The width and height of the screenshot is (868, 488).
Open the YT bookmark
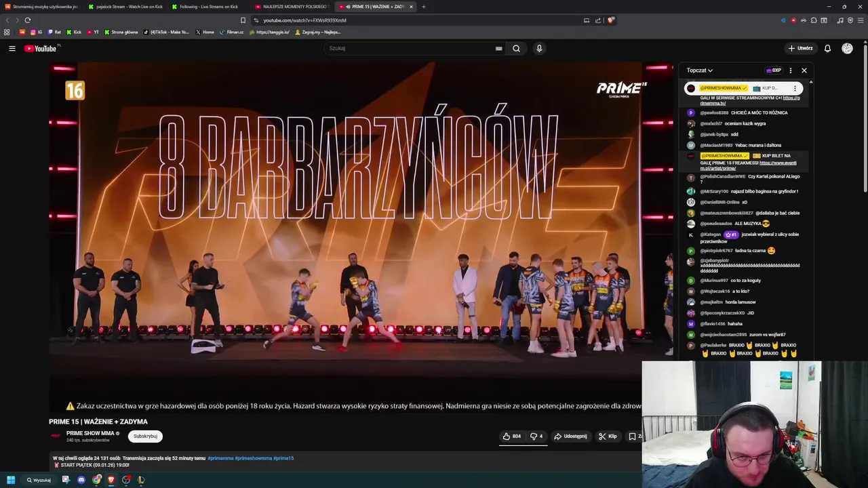tap(93, 32)
